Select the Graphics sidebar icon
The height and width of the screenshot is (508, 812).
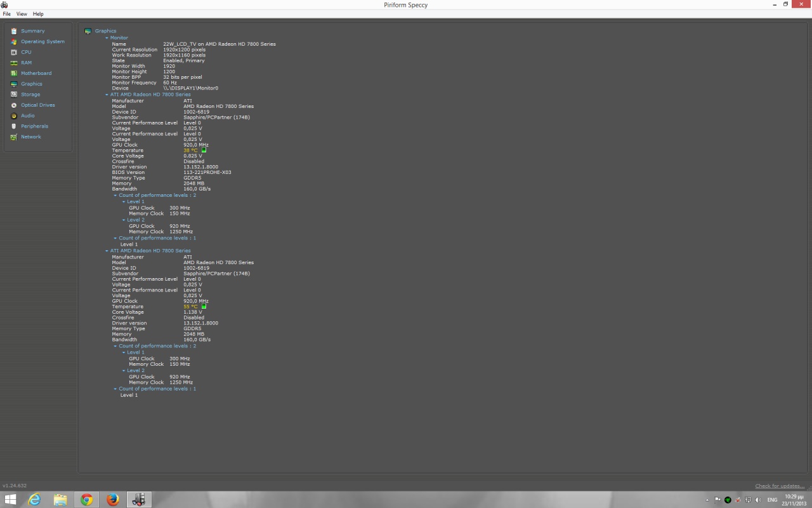(x=14, y=84)
